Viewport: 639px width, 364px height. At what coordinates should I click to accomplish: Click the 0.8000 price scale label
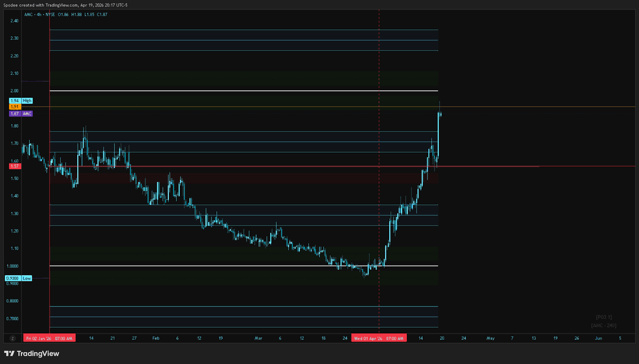[13, 301]
